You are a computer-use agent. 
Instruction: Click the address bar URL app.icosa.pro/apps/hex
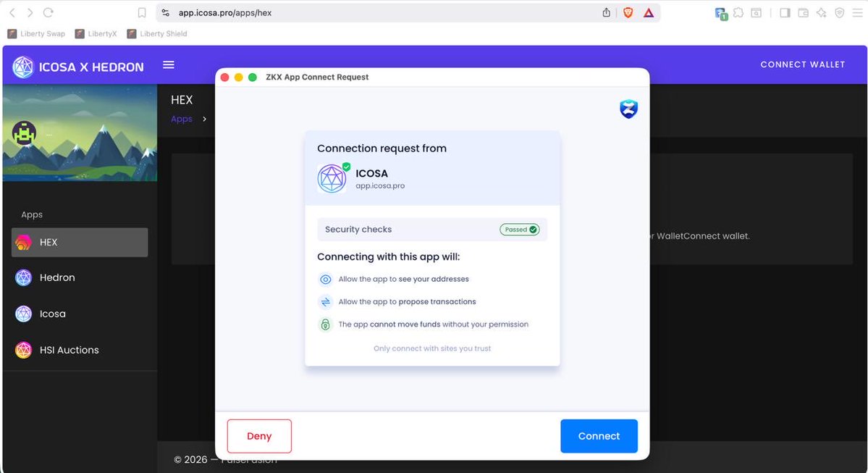[x=225, y=13]
